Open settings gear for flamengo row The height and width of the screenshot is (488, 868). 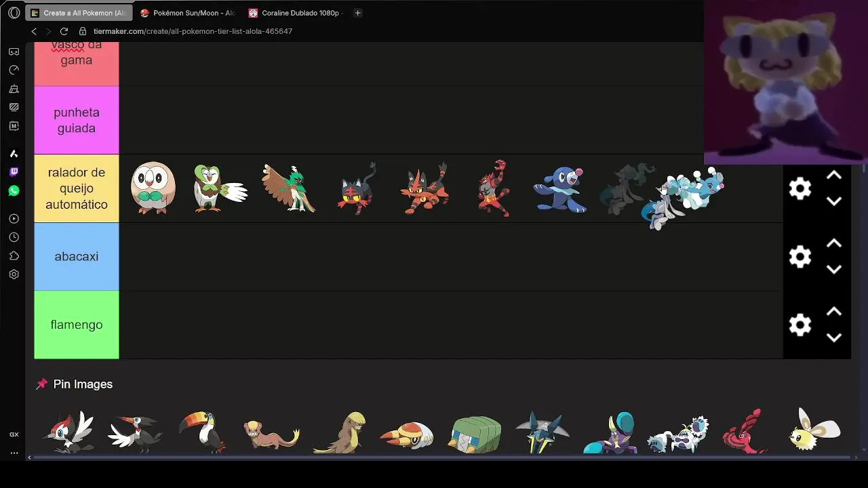[800, 325]
